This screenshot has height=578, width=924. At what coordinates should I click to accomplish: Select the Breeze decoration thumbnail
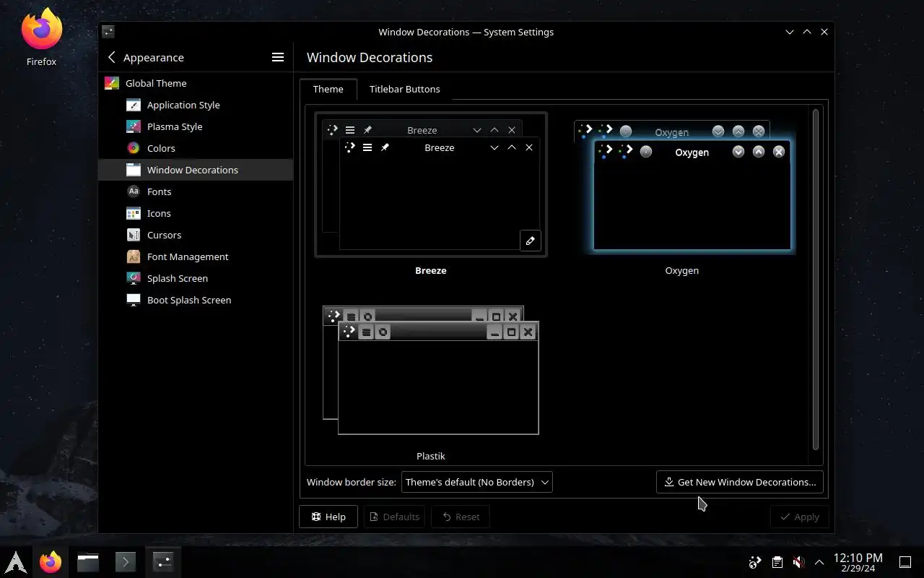click(x=431, y=185)
